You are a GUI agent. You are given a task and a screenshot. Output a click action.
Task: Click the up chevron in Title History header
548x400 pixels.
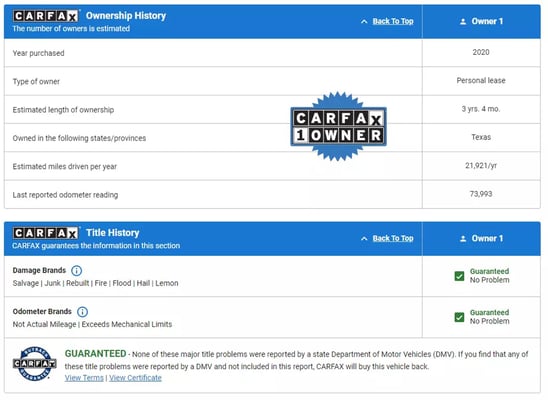click(x=364, y=239)
